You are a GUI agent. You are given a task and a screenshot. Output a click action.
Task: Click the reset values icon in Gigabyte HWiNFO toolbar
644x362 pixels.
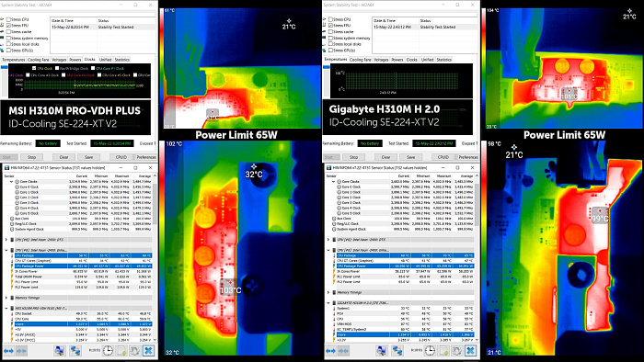[456, 351]
